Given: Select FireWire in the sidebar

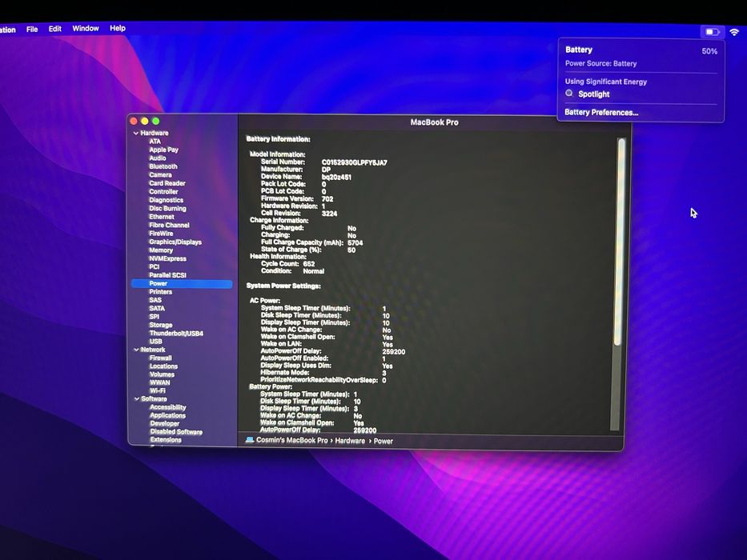Looking at the screenshot, I should click(161, 234).
